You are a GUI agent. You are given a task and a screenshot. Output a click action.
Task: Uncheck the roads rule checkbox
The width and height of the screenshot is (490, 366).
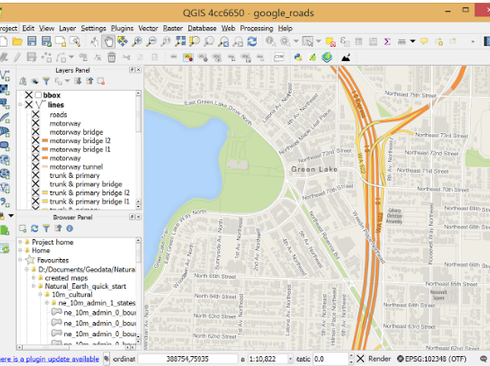pos(35,115)
